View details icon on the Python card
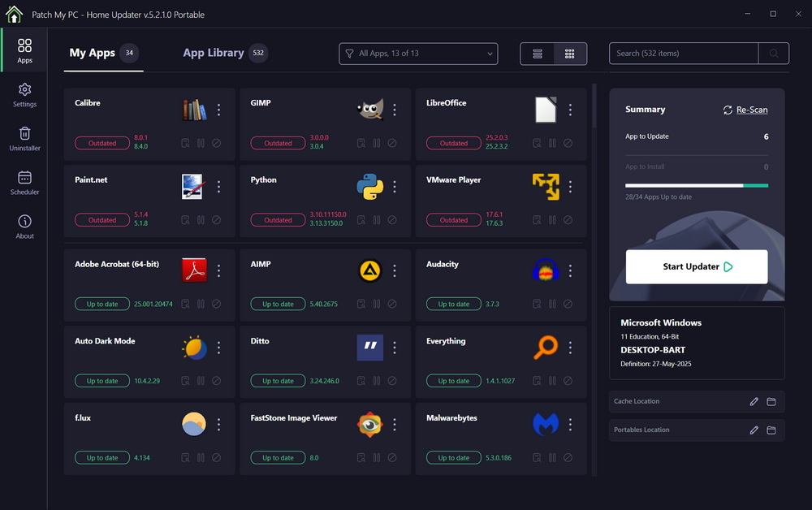812x510 pixels. pyautogui.click(x=361, y=220)
